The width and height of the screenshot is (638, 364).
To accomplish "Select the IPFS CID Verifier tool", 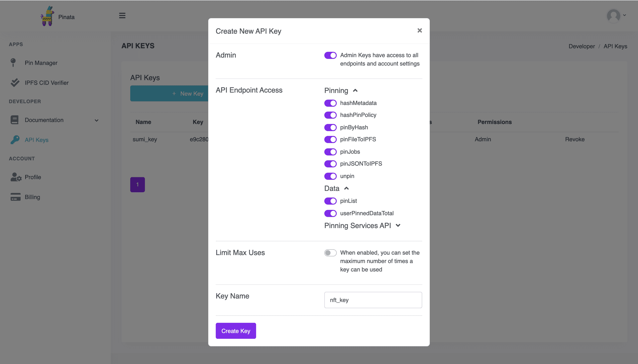I will point(46,83).
